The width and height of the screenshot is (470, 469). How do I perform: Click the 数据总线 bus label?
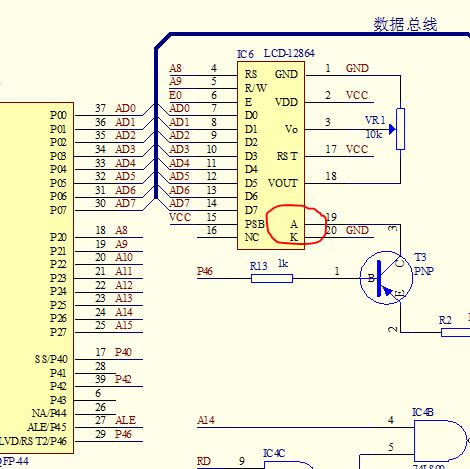pyautogui.click(x=405, y=24)
